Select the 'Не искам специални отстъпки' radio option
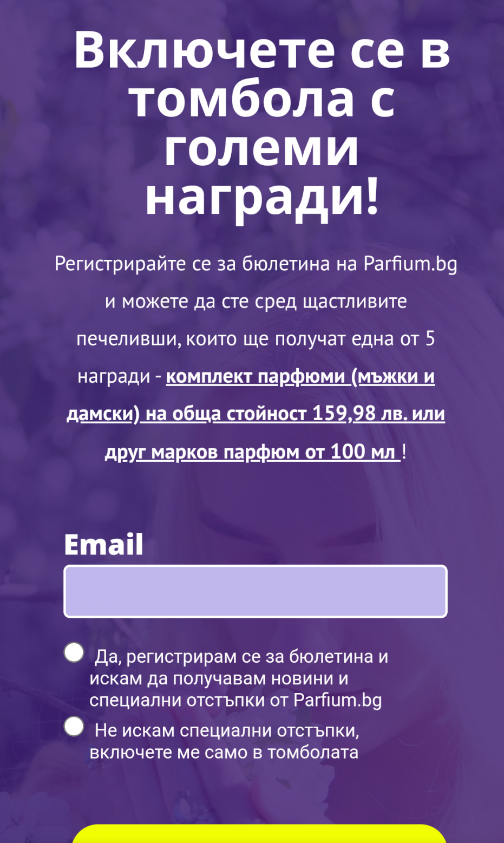 (x=74, y=726)
